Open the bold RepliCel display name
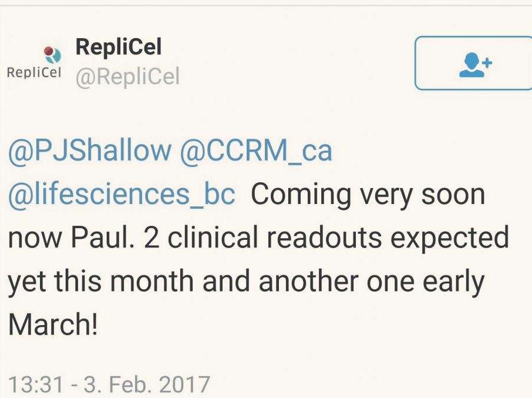This screenshot has height=398, width=532. (x=118, y=47)
